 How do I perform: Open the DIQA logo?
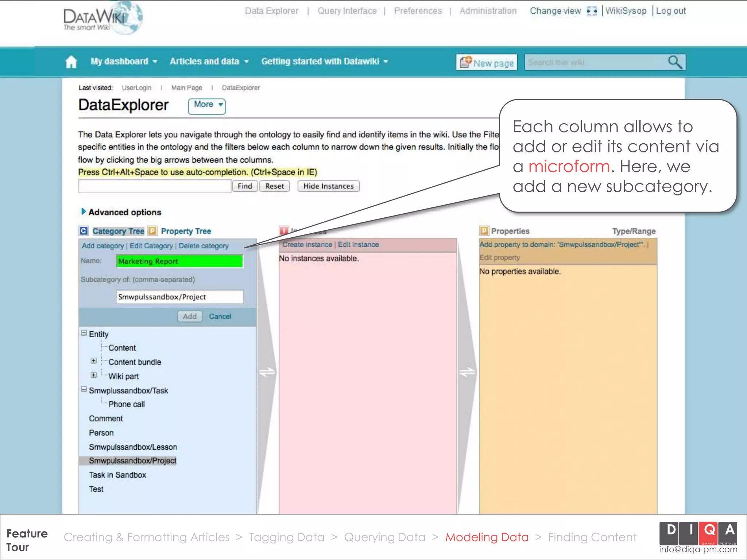click(698, 533)
